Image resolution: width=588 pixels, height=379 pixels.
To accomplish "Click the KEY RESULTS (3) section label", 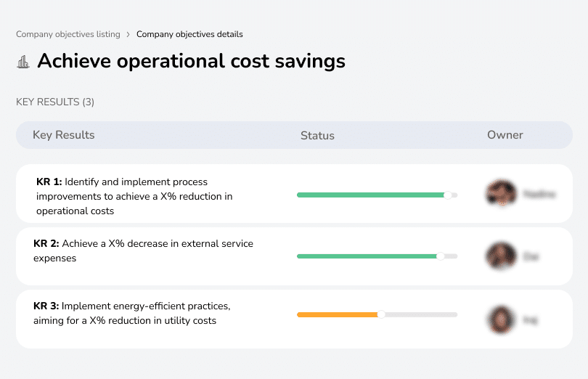I will [x=55, y=102].
